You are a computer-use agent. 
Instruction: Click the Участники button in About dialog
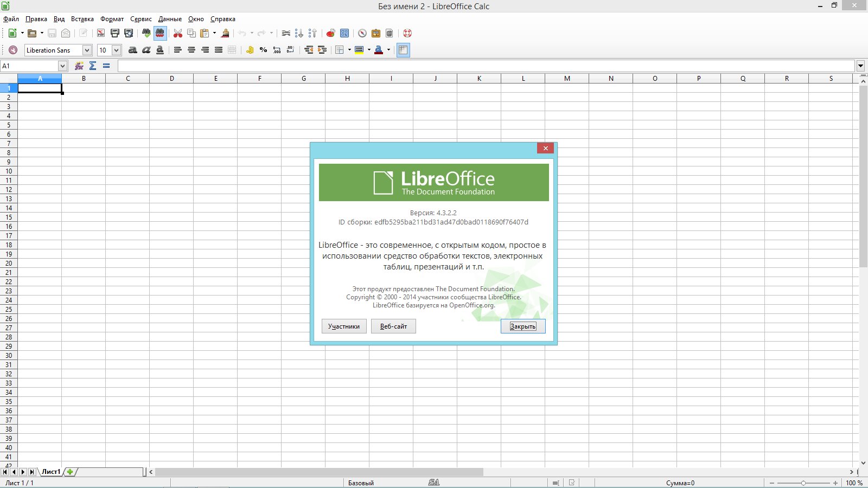click(x=344, y=326)
